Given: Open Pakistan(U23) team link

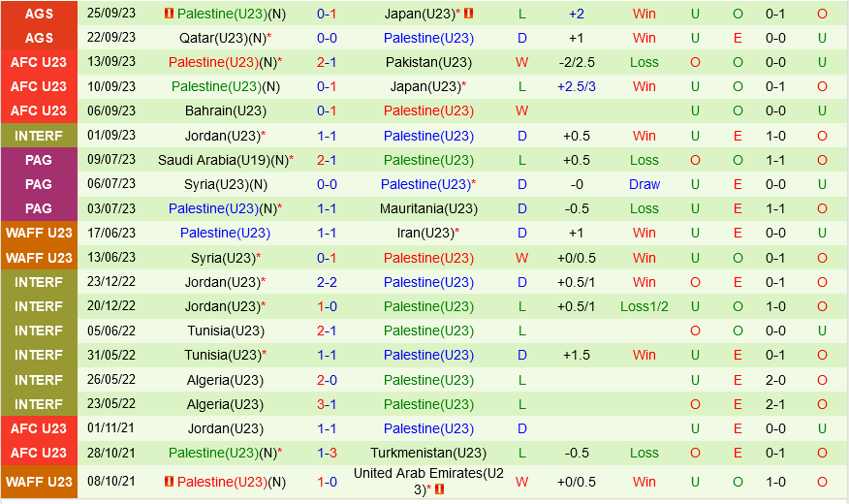Looking at the screenshot, I should 428,62.
